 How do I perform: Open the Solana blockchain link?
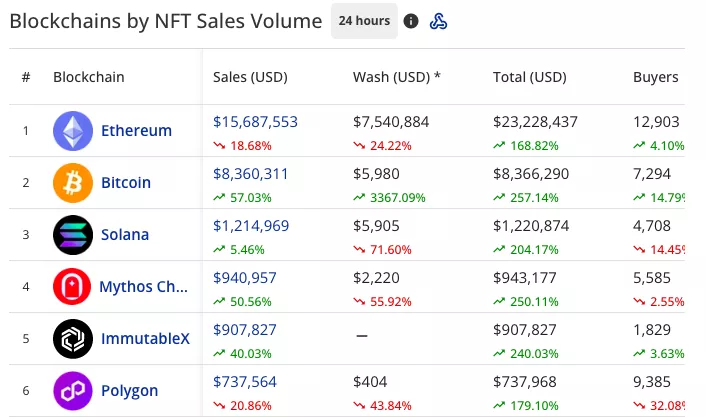click(x=125, y=235)
